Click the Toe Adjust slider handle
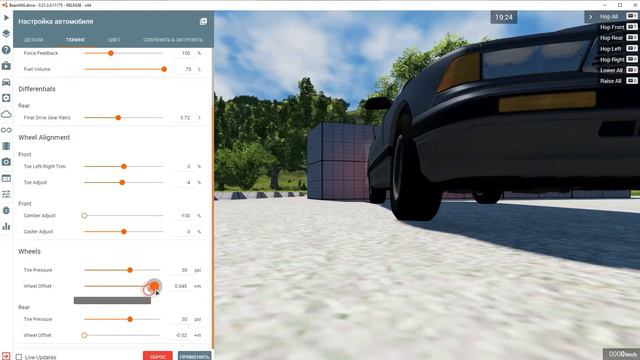 (x=122, y=182)
